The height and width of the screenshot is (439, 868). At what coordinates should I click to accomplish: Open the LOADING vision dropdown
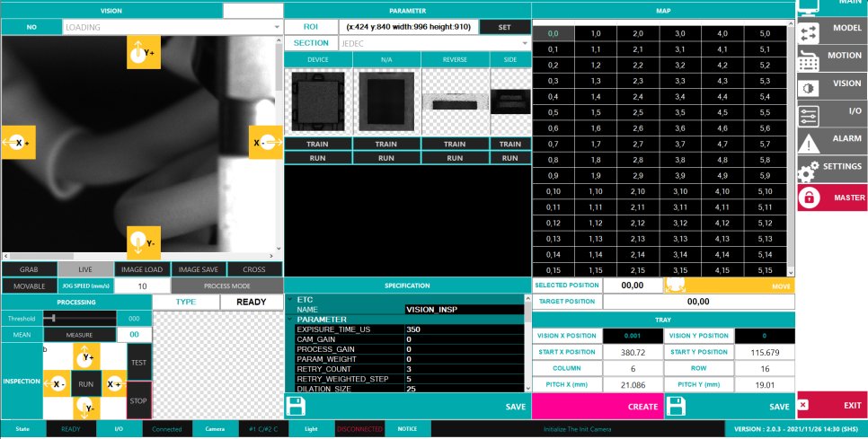173,27
